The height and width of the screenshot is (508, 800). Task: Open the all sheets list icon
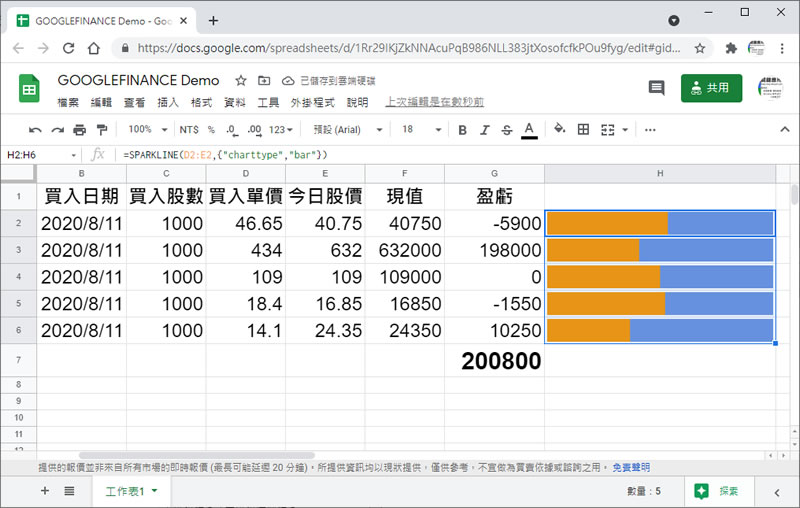click(69, 491)
